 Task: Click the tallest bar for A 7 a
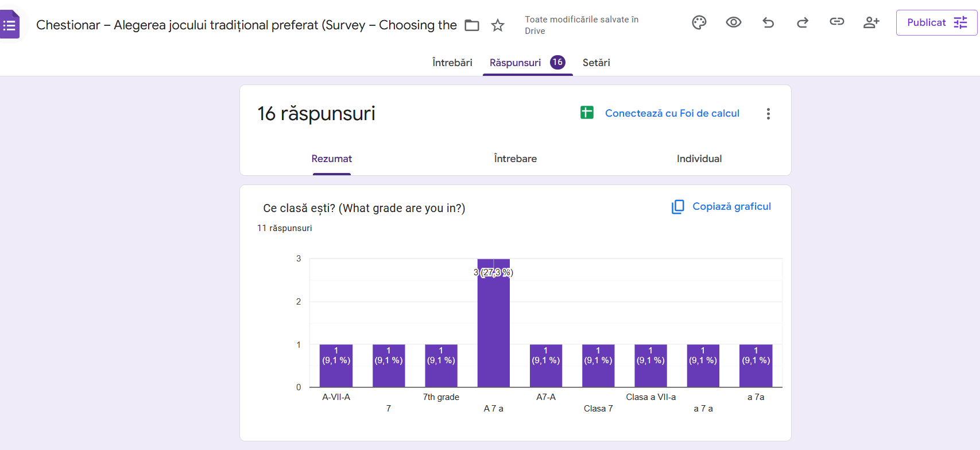493,323
